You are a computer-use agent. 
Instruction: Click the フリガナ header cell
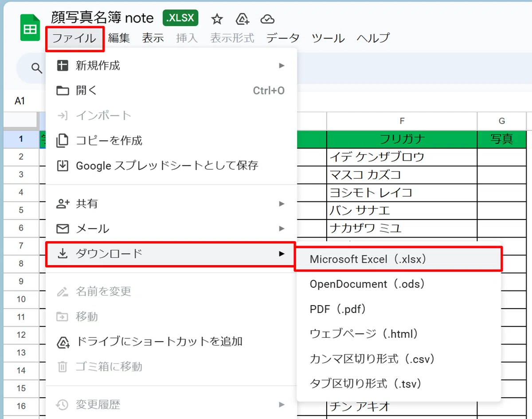point(402,139)
